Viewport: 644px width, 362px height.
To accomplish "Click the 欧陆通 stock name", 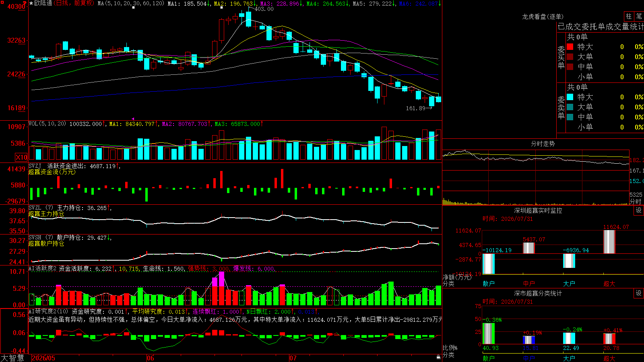I will 43,3.
